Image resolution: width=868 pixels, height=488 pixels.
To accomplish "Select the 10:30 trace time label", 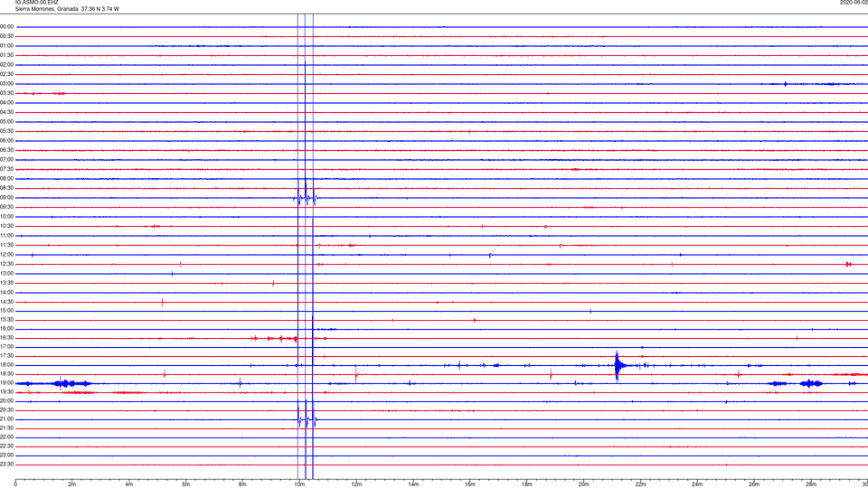I will [6, 226].
